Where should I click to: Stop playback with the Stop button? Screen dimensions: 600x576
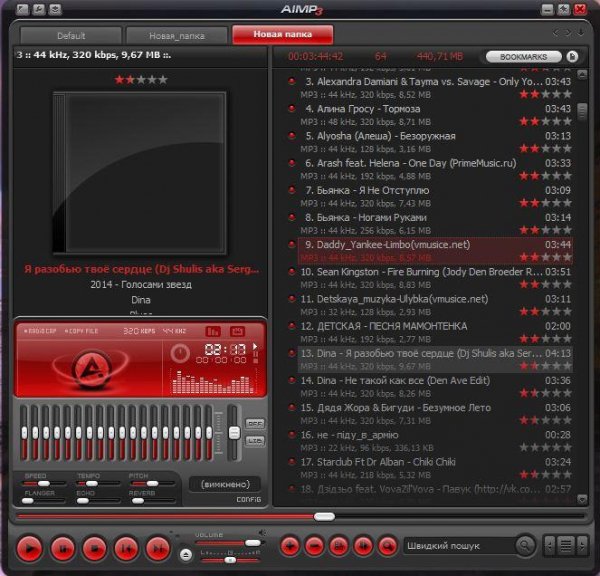(94, 548)
